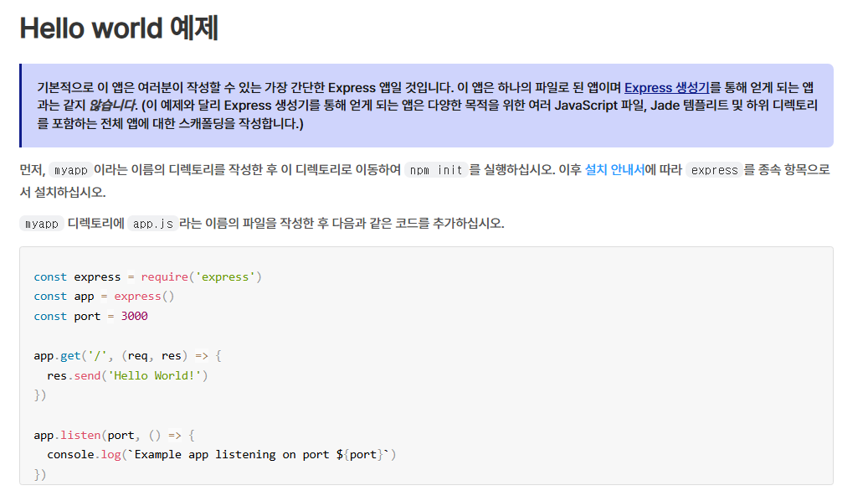Click the 'myapp' code before 디렉토리에

42,224
